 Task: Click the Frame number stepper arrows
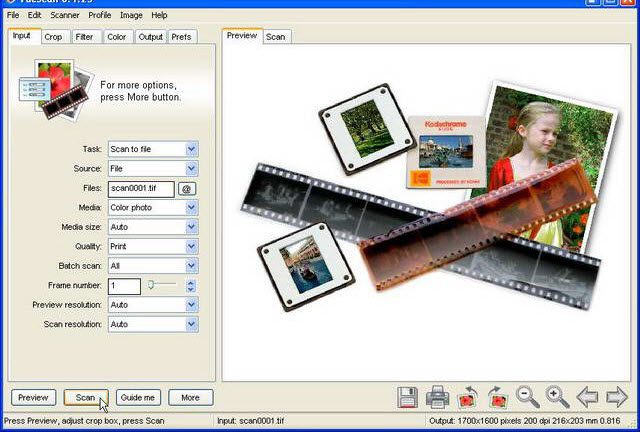pos(191,285)
